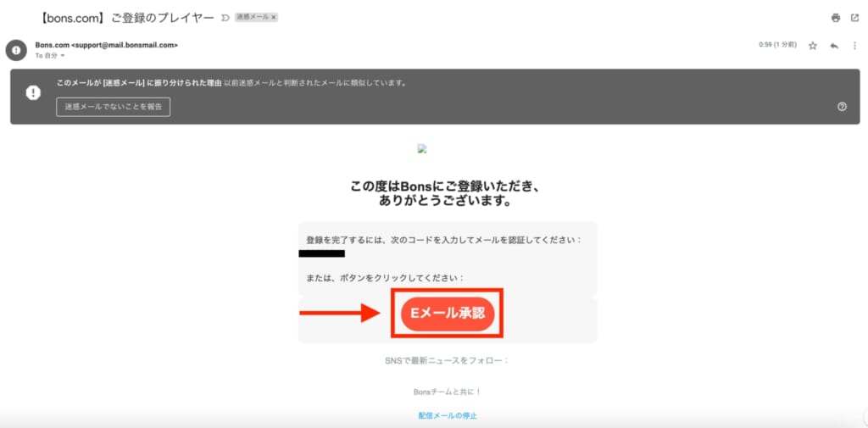The width and height of the screenshot is (868, 428).
Task: Reply using the arrow icon
Action: 834,46
